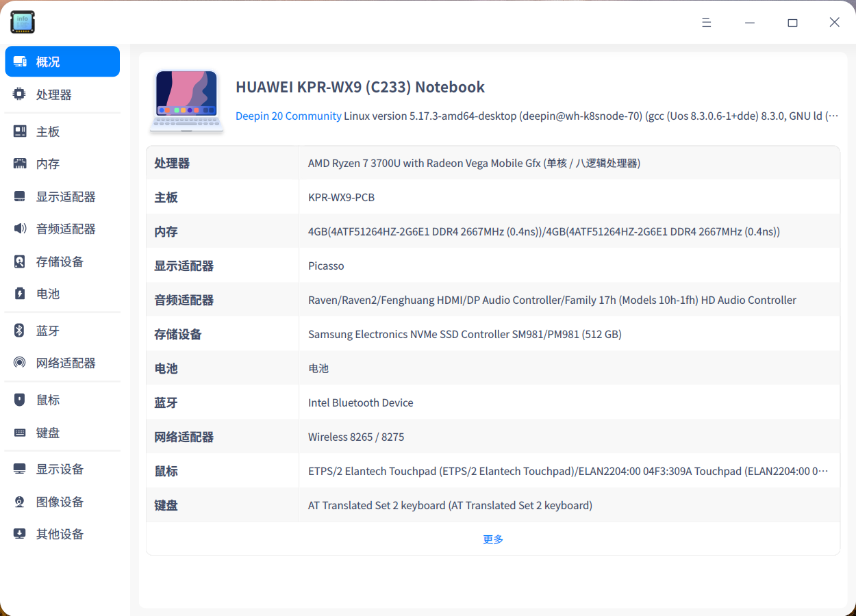The image size is (856, 616).
Task: Open the Motherboard (主板) section icon
Action: 19,131
